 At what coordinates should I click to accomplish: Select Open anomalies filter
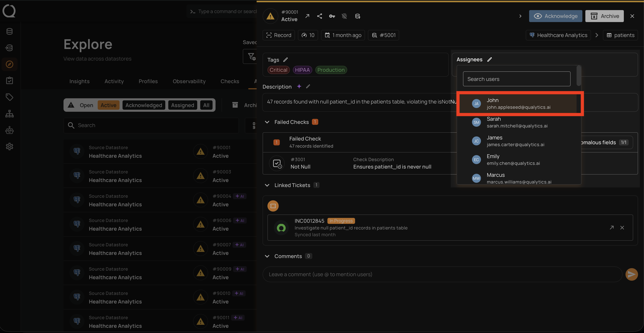pyautogui.click(x=86, y=105)
